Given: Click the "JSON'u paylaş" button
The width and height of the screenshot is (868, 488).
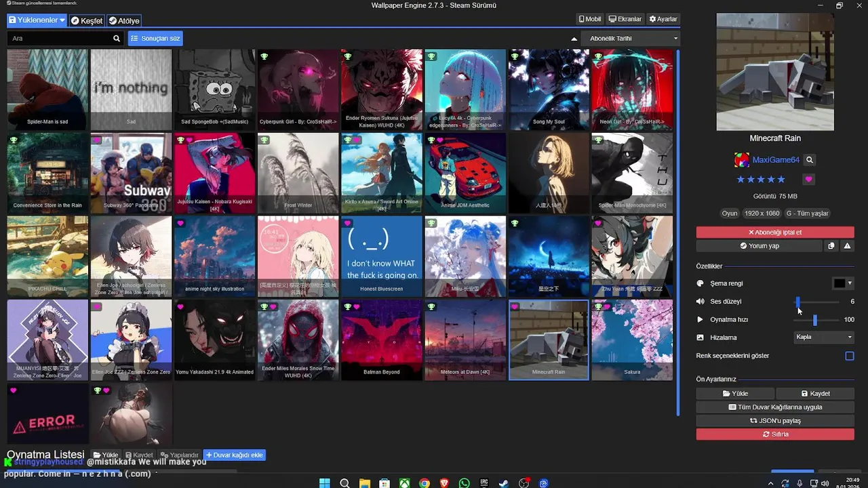Looking at the screenshot, I should tap(775, 421).
